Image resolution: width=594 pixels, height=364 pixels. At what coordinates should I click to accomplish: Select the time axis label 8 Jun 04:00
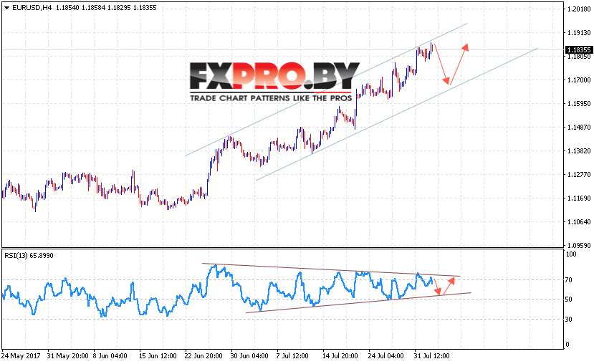point(110,356)
